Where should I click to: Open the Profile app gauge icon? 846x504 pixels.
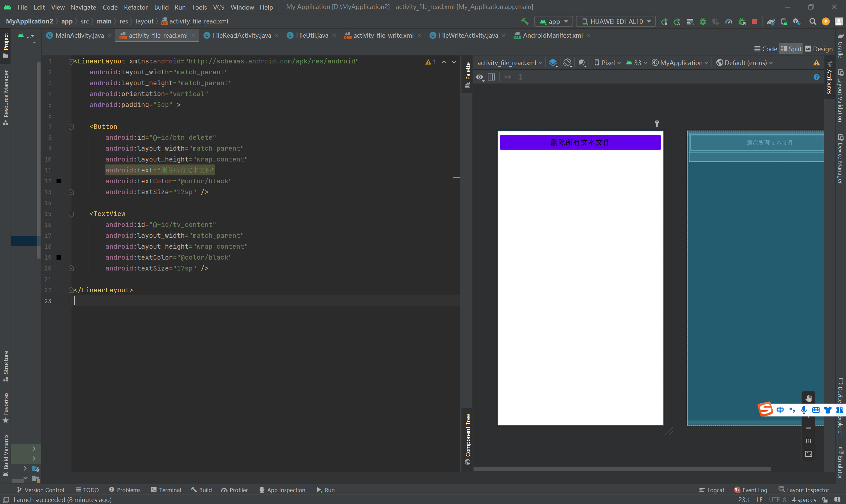pos(728,21)
